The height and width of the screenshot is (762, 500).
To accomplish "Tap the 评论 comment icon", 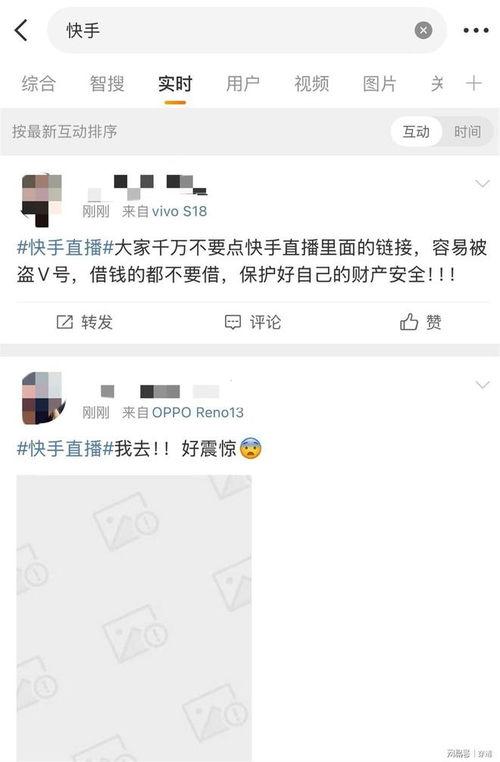I will (233, 322).
